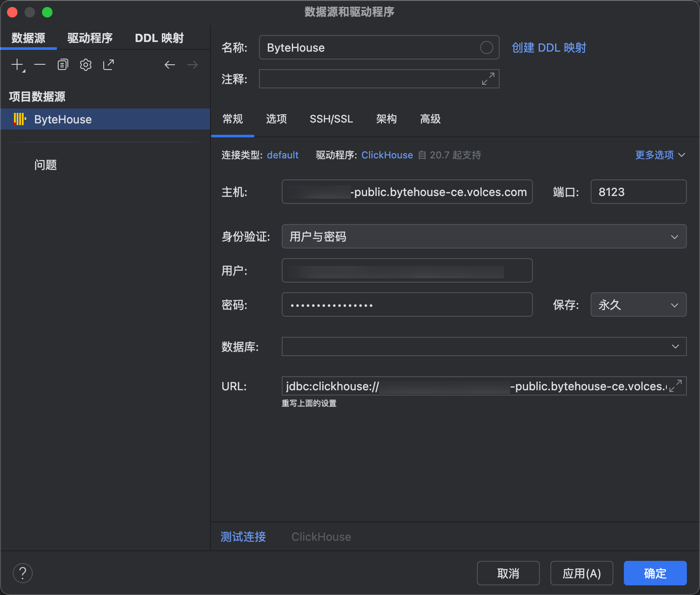Click the port input field

[638, 192]
